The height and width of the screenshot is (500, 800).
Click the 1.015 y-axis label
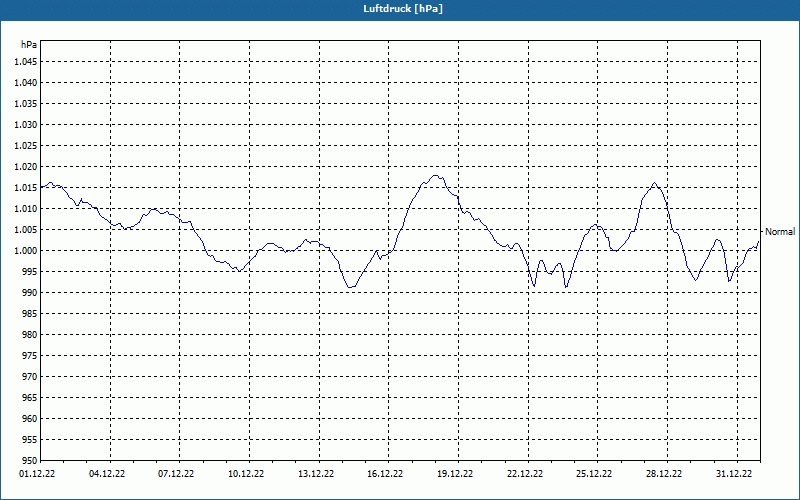click(x=25, y=188)
